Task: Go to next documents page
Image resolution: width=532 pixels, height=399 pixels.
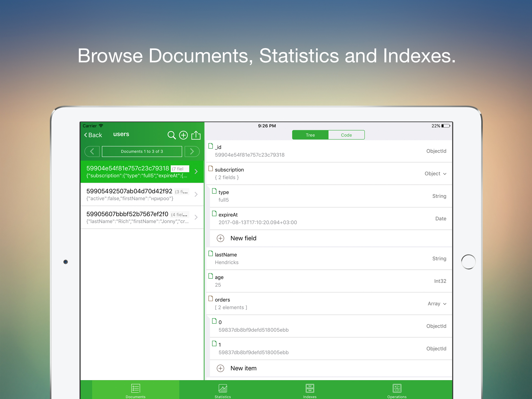Action: (192, 151)
